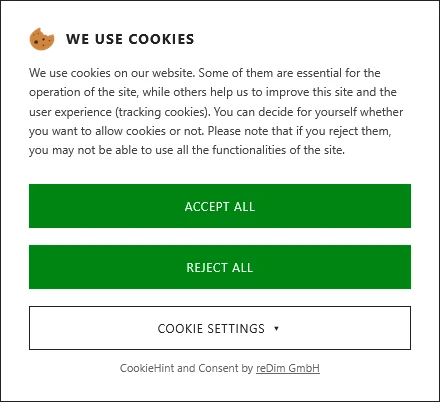This screenshot has height=402, width=440.
Task: Click the word 'COOKIES' in the title
Action: tap(161, 39)
